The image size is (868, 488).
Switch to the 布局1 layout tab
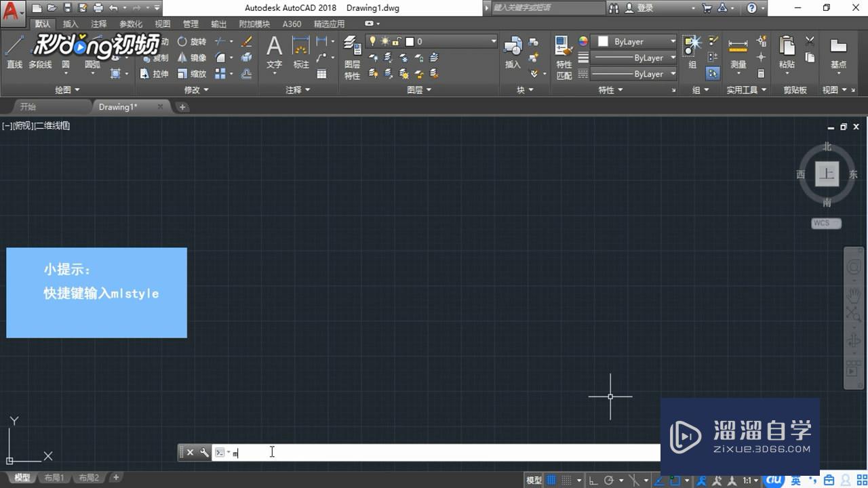tap(54, 479)
